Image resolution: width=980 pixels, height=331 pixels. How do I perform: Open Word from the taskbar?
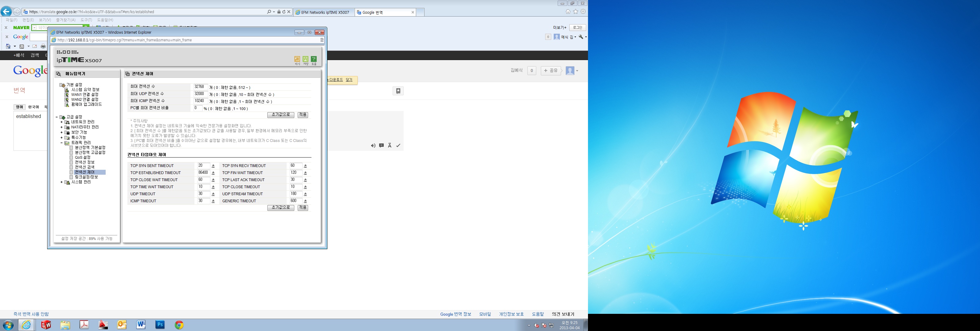click(141, 325)
